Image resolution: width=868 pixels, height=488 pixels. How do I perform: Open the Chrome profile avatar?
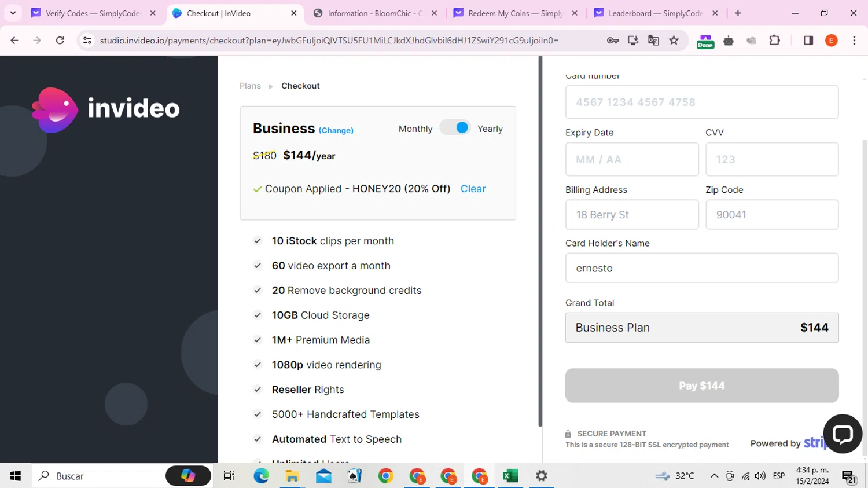click(832, 41)
